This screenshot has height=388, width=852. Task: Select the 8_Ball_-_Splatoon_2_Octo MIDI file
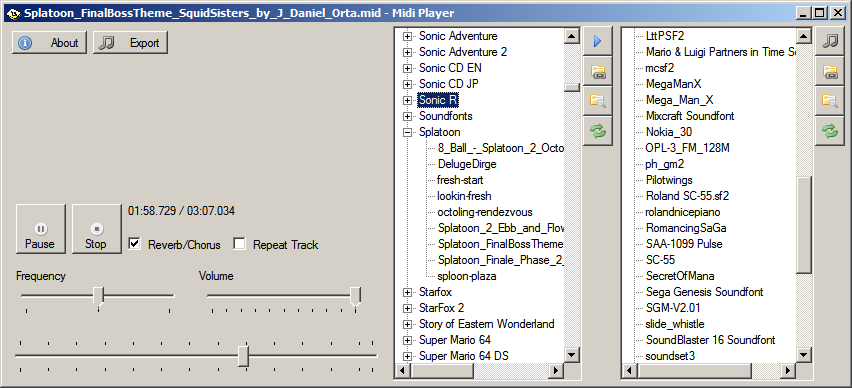(x=500, y=148)
